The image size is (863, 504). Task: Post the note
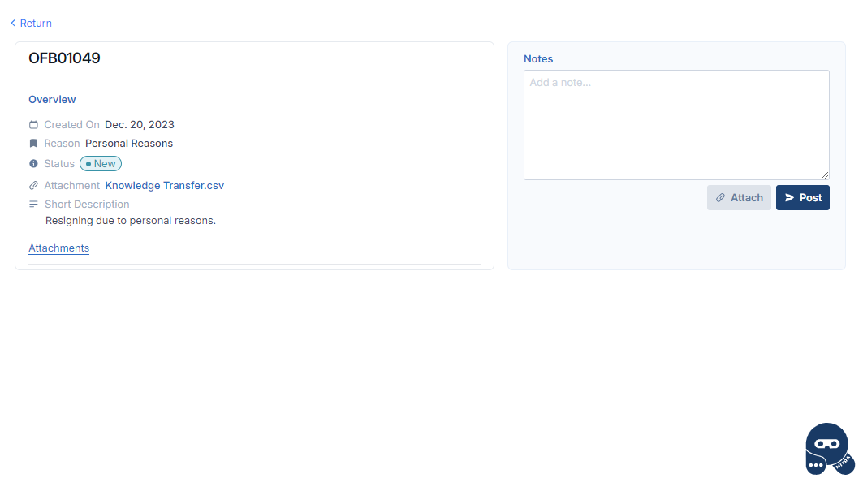[x=803, y=197]
